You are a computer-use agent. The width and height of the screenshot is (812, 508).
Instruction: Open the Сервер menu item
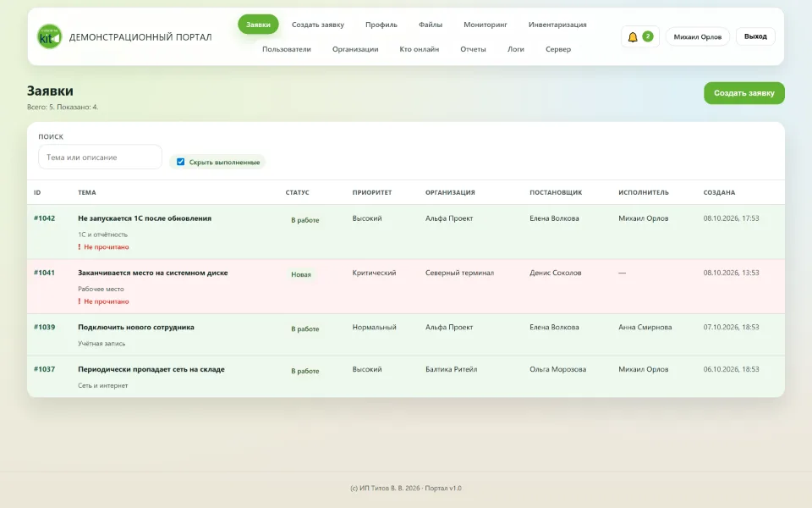coord(557,49)
